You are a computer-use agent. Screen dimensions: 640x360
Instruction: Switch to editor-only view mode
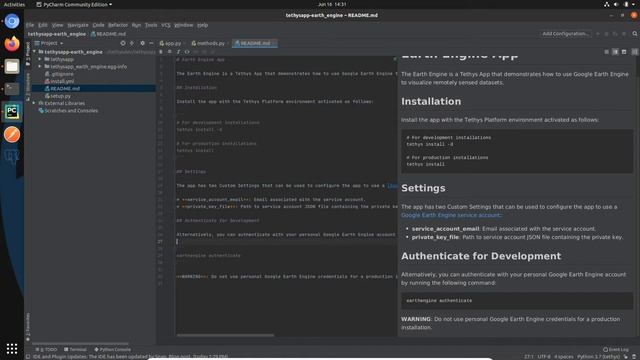click(x=607, y=52)
